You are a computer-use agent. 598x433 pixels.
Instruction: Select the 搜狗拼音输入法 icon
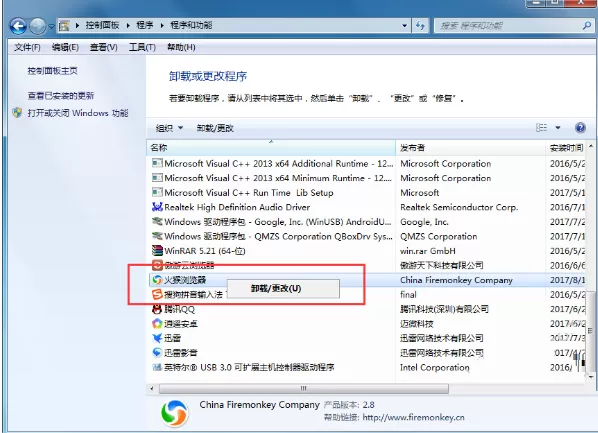[x=157, y=295]
